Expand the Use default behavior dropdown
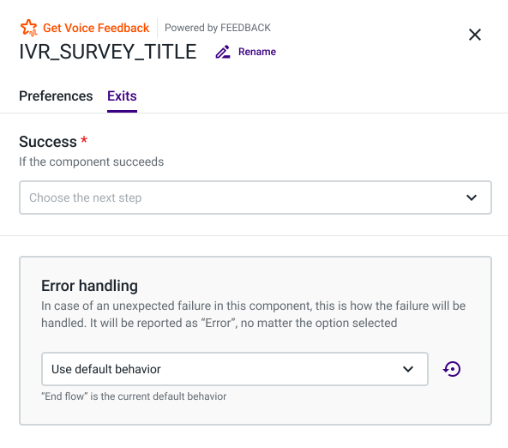Viewport: 508px width, 448px height. coord(235,369)
